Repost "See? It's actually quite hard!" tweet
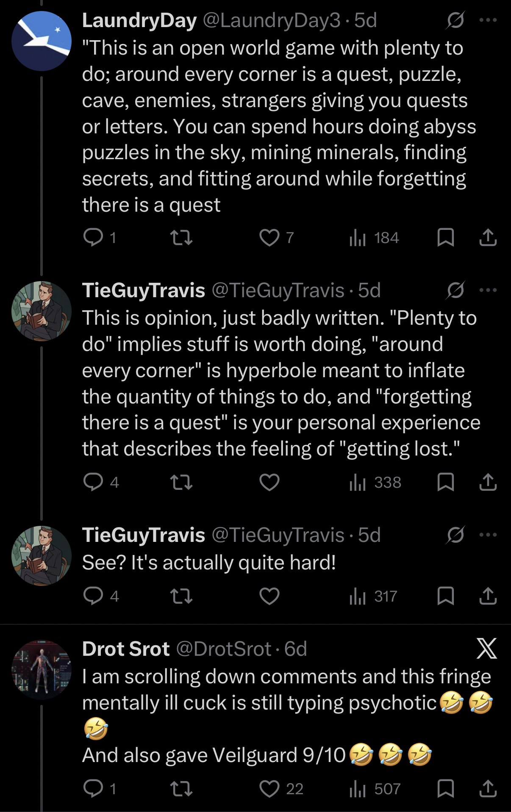Viewport: 511px width, 812px height. pos(181,596)
